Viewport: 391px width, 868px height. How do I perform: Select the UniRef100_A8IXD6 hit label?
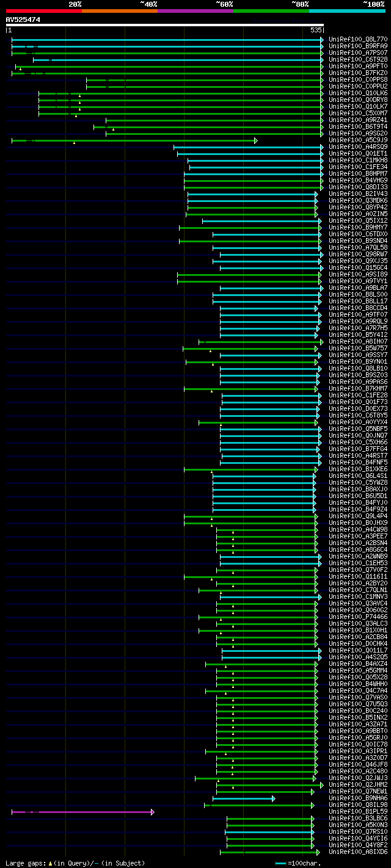click(358, 852)
